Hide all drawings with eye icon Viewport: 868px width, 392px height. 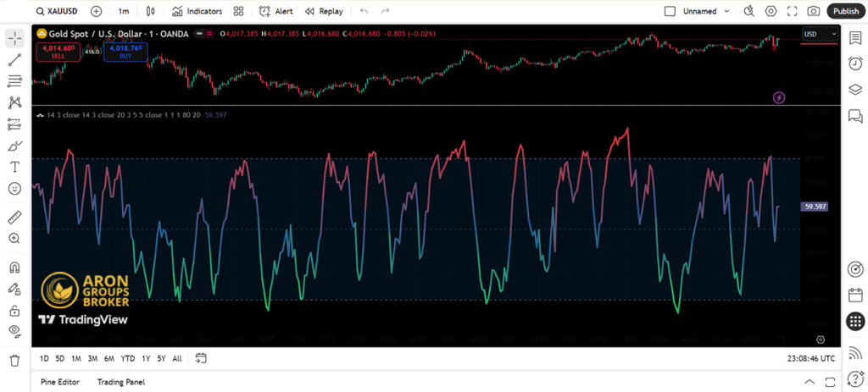tap(14, 331)
